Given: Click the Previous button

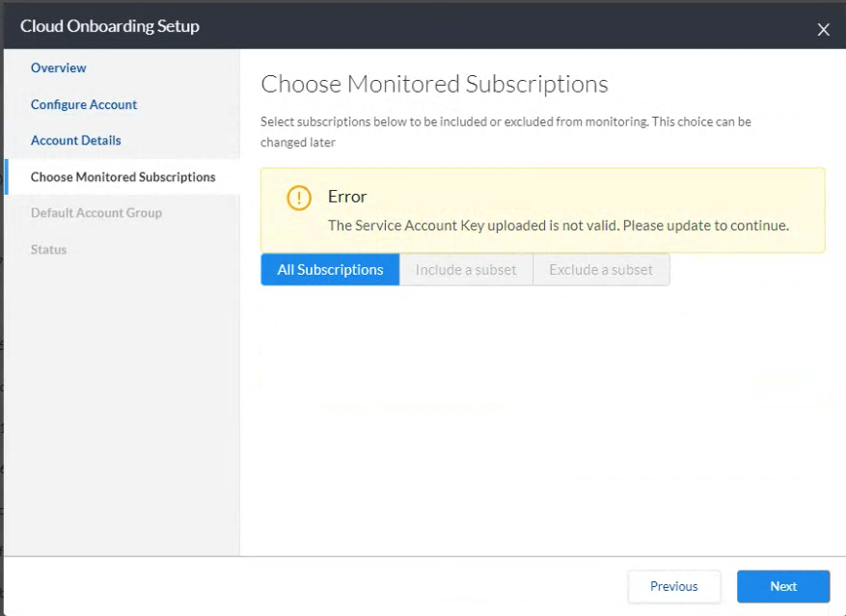Looking at the screenshot, I should pos(674,586).
